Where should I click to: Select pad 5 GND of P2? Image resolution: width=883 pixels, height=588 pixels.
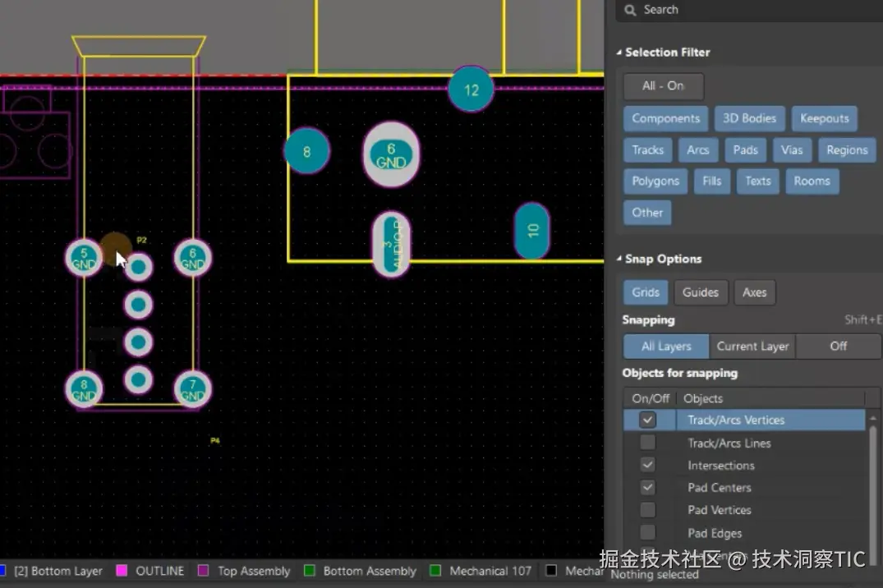[84, 258]
